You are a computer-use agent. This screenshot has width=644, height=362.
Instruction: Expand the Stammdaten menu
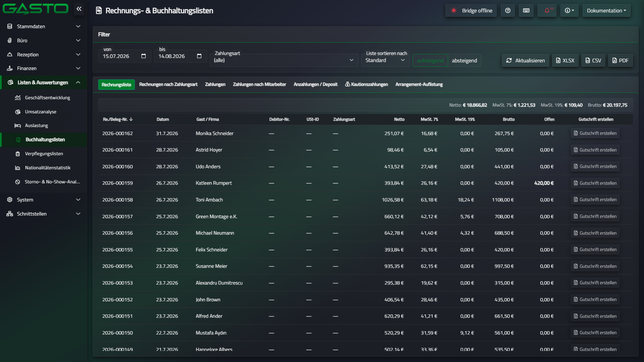tap(44, 26)
